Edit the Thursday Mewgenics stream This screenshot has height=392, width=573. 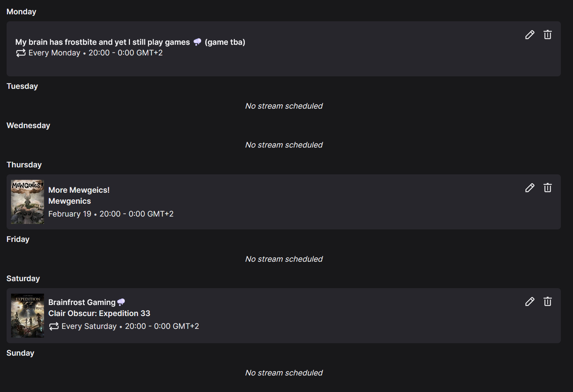(530, 188)
